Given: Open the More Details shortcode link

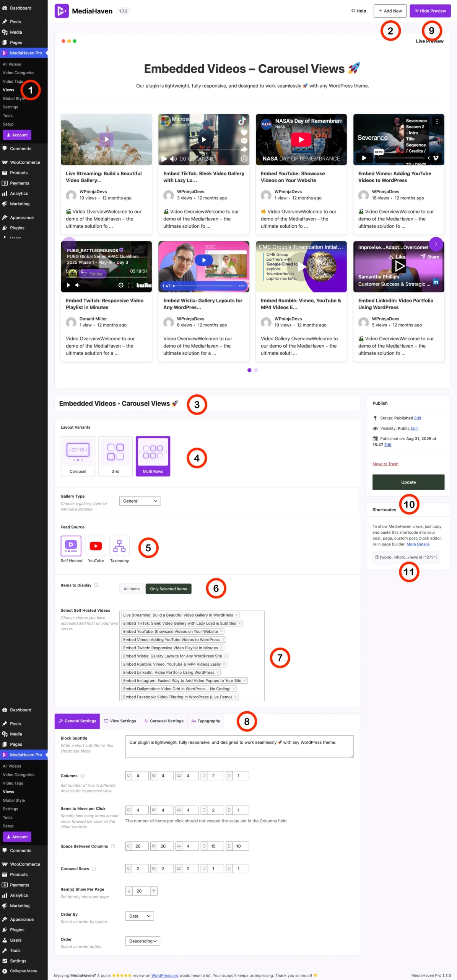Looking at the screenshot, I should [x=418, y=544].
